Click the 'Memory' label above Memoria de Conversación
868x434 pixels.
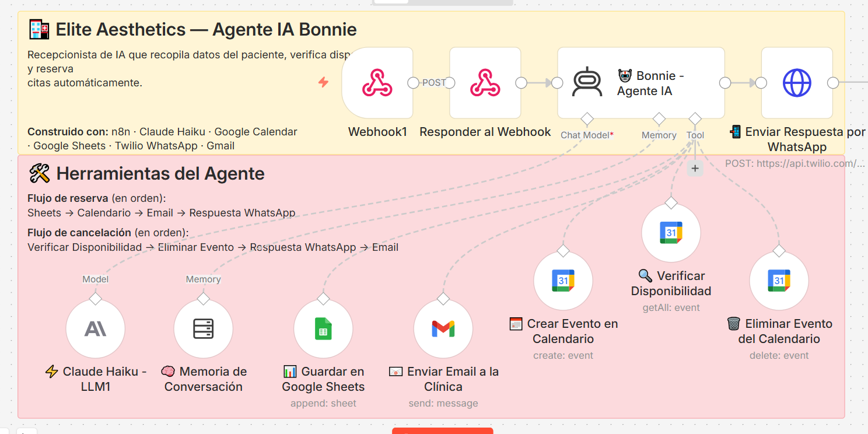204,279
